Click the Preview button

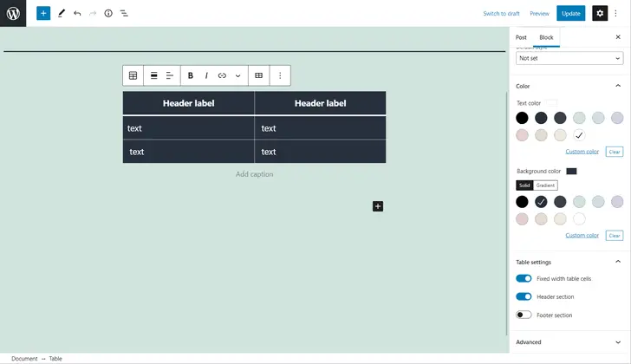[539, 13]
